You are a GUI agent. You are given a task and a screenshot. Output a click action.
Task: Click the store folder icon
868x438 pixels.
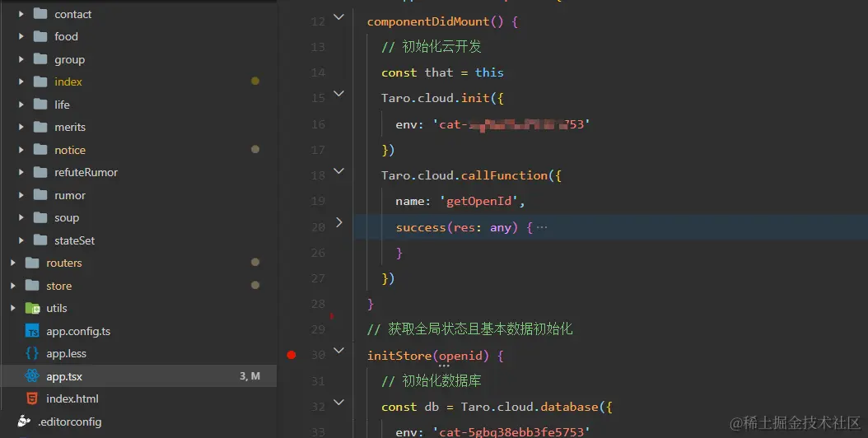32,285
